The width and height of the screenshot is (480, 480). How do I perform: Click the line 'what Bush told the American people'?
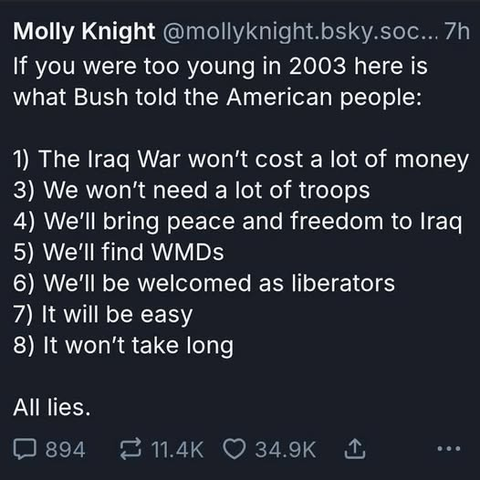tap(218, 97)
